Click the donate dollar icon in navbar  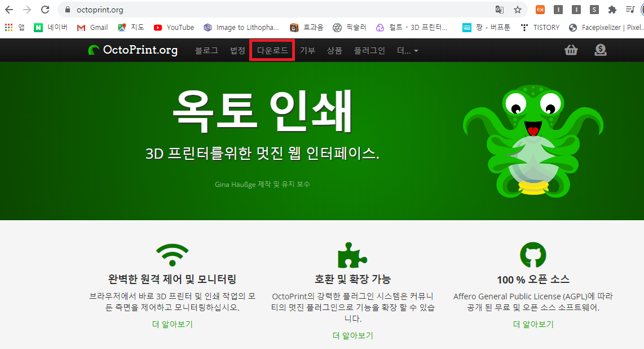coord(601,50)
